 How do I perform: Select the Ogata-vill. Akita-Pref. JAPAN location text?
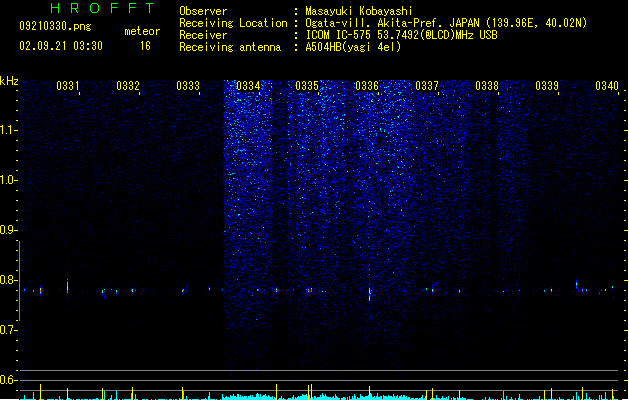point(446,23)
